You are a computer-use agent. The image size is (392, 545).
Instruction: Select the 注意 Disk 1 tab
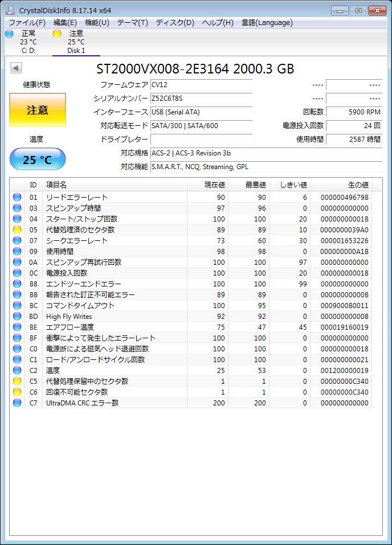click(76, 42)
